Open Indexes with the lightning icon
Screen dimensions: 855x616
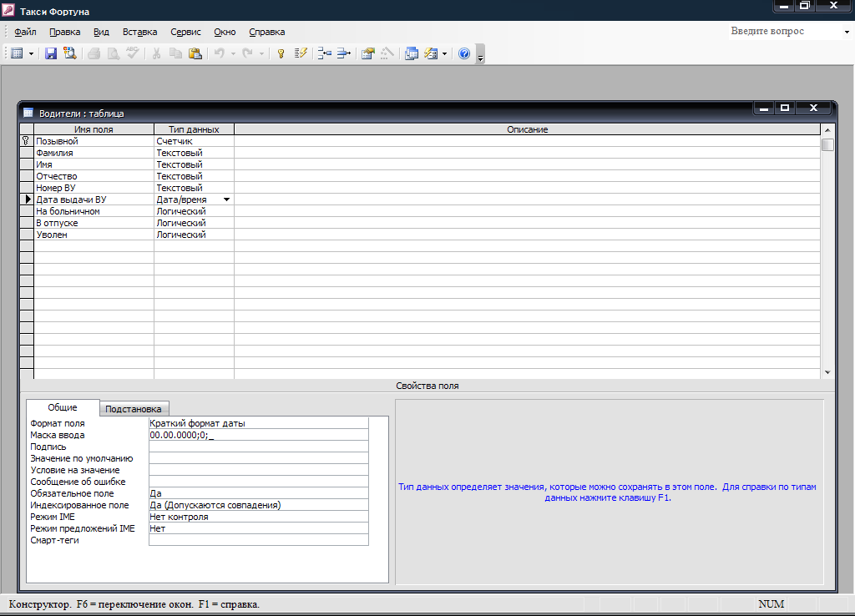301,53
